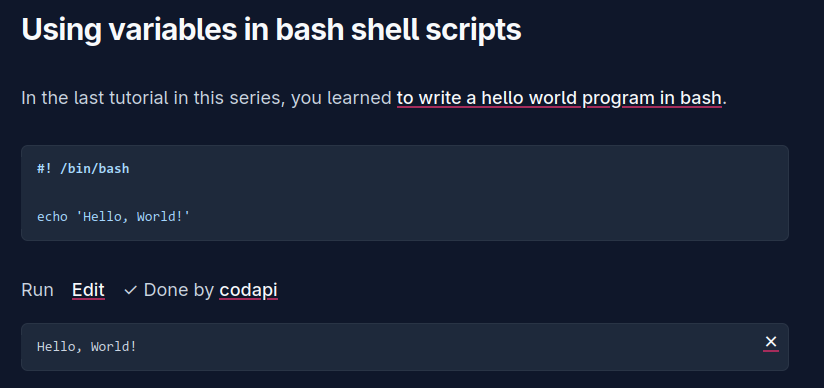
Task: Place cursor on the #! /bin/bash line
Action: pyautogui.click(x=83, y=169)
